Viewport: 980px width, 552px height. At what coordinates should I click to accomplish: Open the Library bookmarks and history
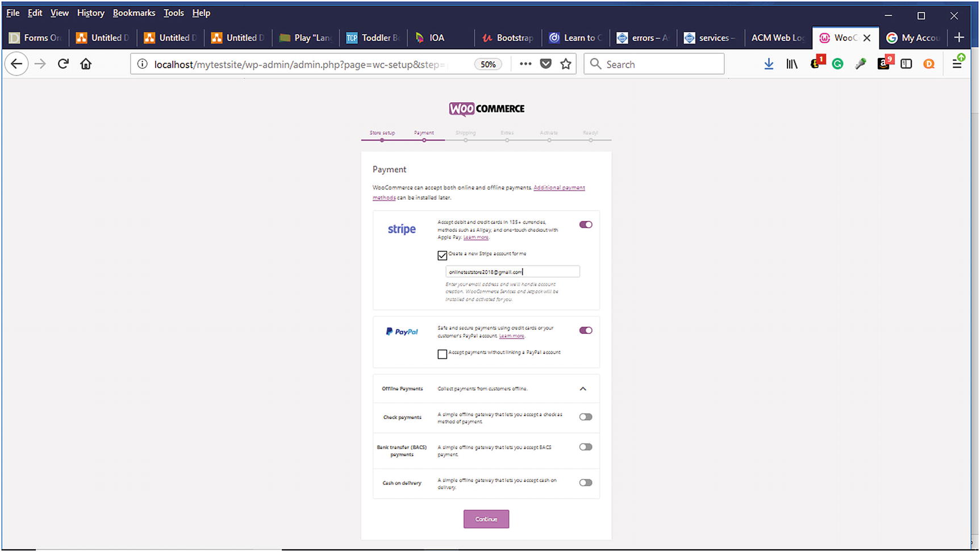[792, 64]
